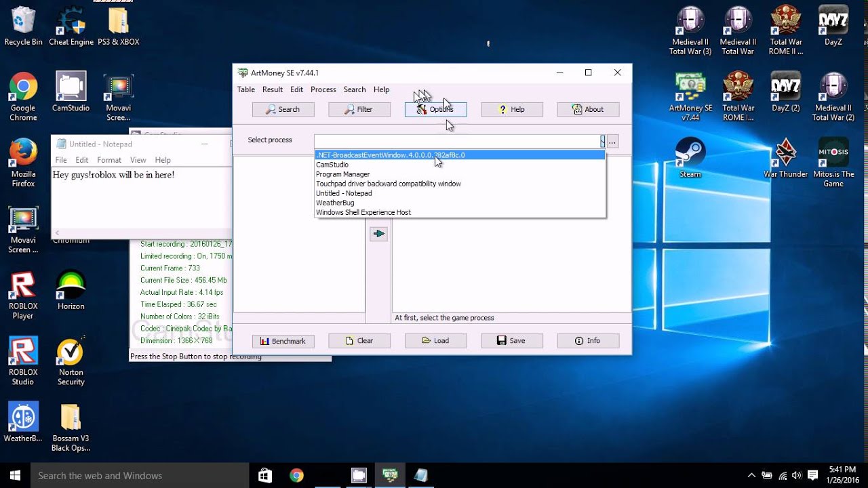
Task: Click the Clear button
Action: (359, 341)
